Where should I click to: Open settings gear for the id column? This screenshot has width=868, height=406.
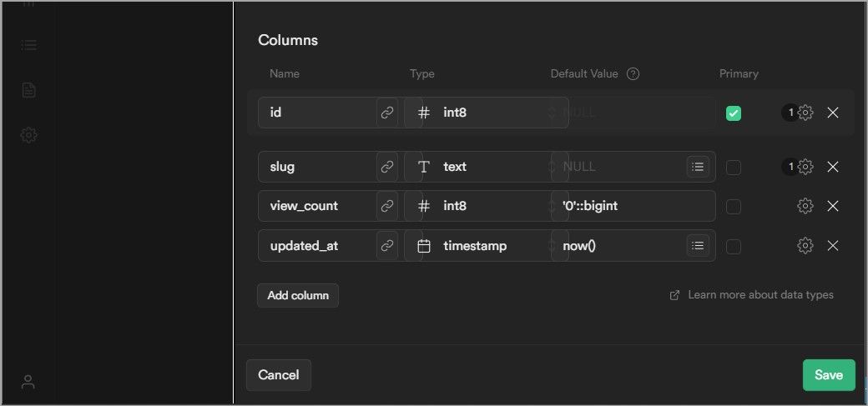805,113
